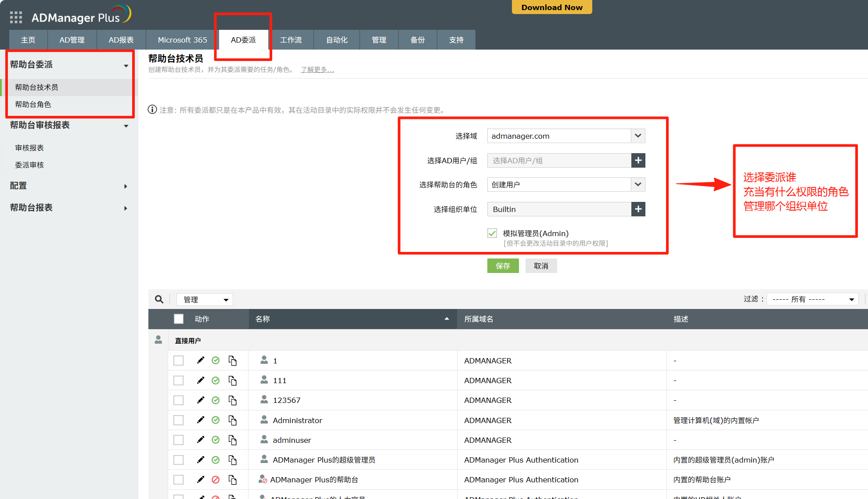Viewport: 868px width, 499px height.
Task: Click the green status icon for user 1
Action: [x=216, y=360]
